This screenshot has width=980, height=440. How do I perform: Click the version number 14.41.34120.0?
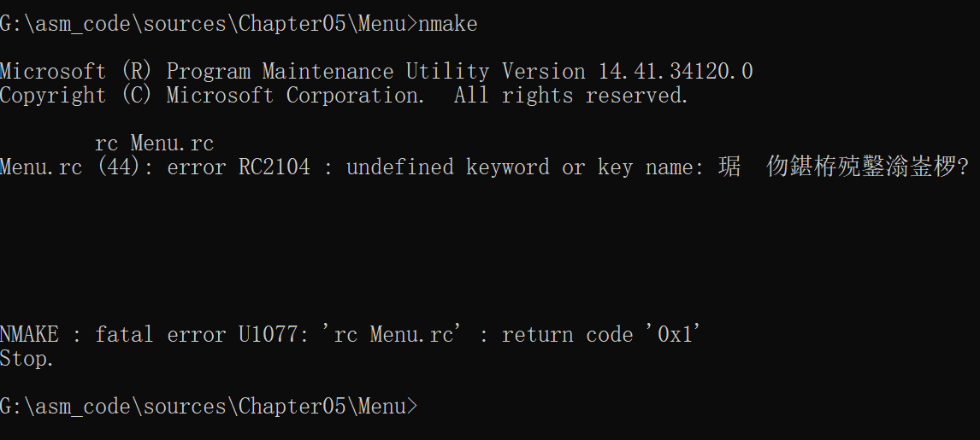tap(676, 71)
